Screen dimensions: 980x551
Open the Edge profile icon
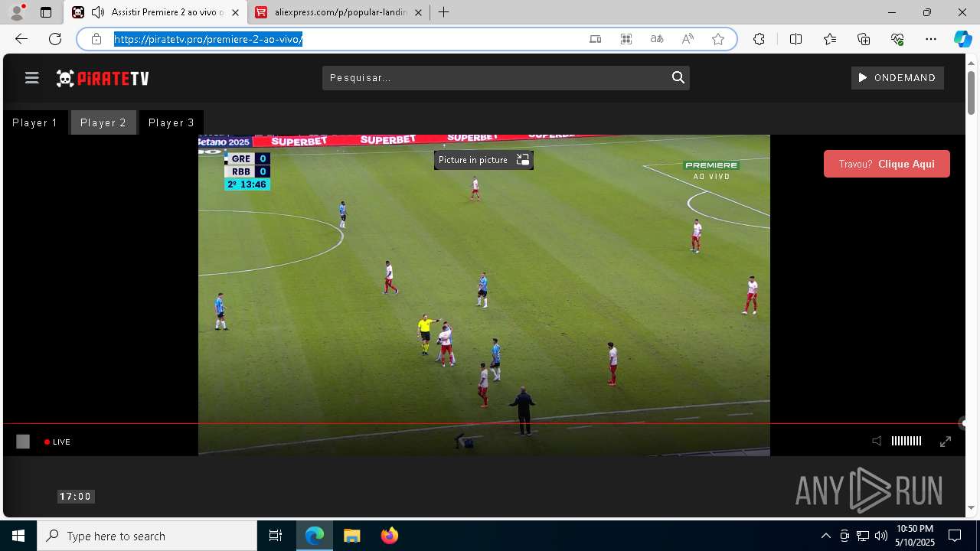pos(17,12)
